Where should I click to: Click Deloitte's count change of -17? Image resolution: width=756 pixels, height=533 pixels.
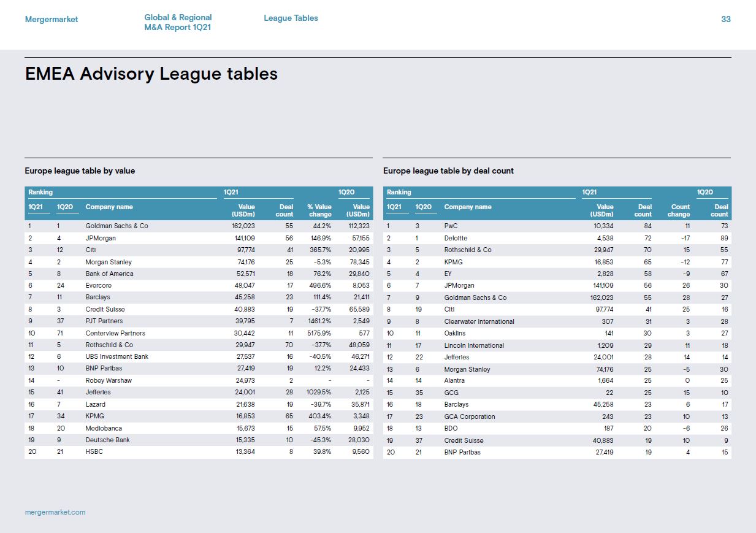point(685,238)
